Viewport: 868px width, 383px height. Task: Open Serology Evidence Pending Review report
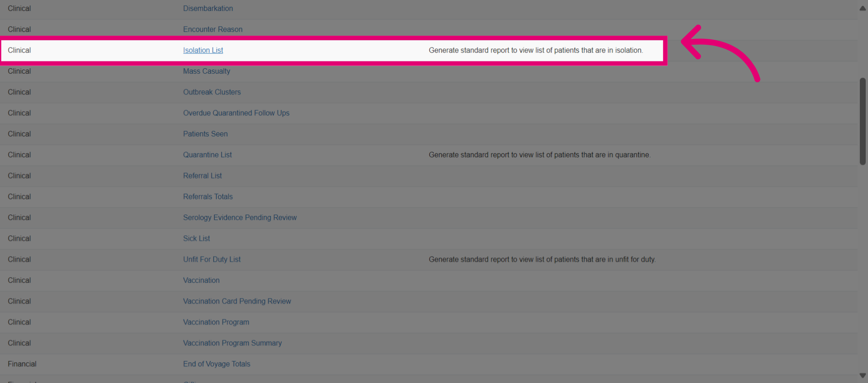tap(240, 218)
